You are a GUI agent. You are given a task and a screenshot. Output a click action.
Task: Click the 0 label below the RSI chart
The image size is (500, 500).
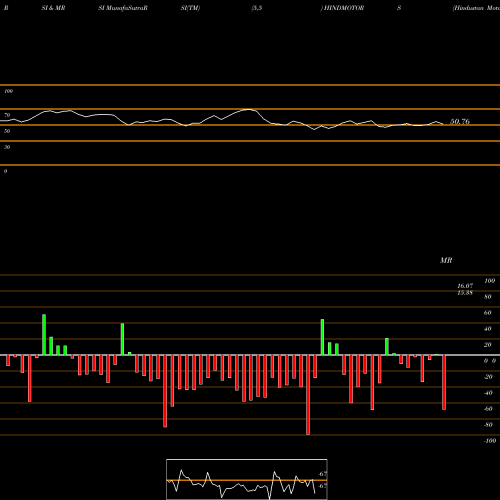click(5, 171)
